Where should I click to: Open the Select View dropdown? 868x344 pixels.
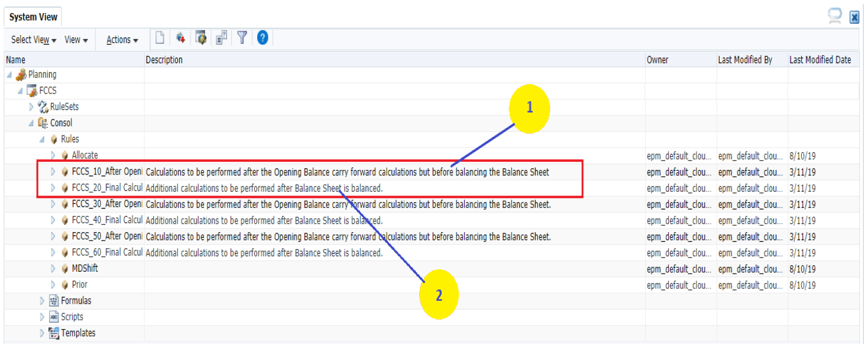coord(34,40)
